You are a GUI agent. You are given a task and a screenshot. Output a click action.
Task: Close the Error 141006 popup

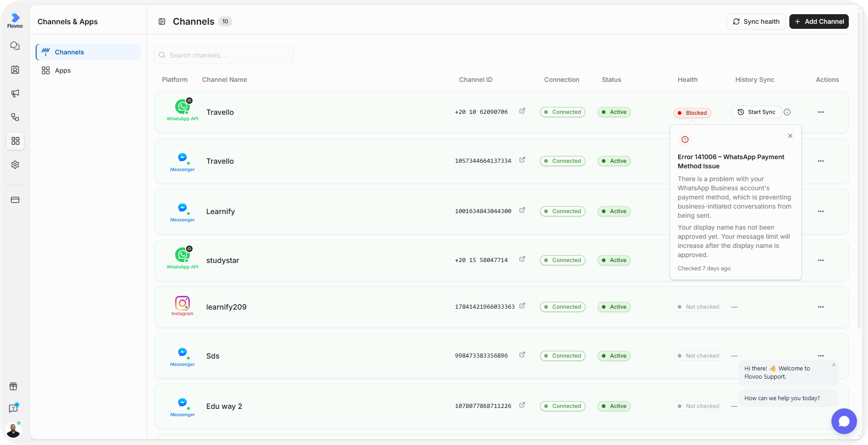pyautogui.click(x=790, y=136)
